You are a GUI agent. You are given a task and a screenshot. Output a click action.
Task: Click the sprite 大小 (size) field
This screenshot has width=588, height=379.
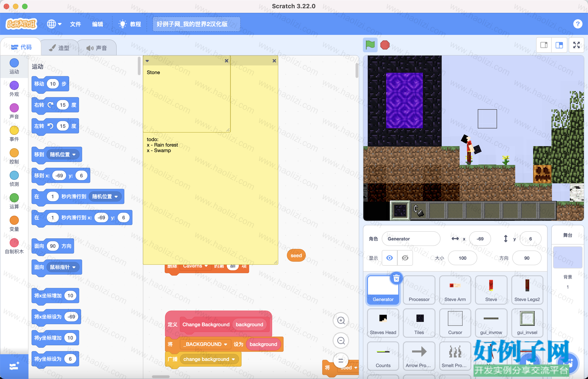pyautogui.click(x=462, y=258)
